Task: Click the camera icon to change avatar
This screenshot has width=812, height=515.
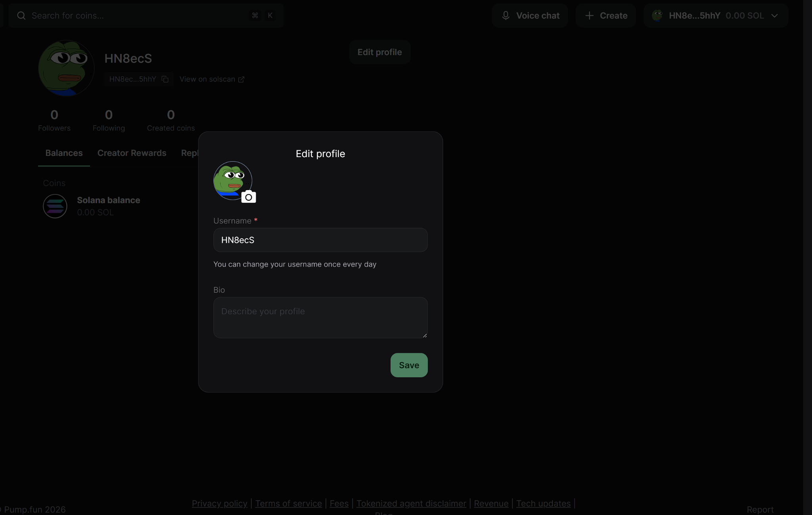Action: [249, 197]
